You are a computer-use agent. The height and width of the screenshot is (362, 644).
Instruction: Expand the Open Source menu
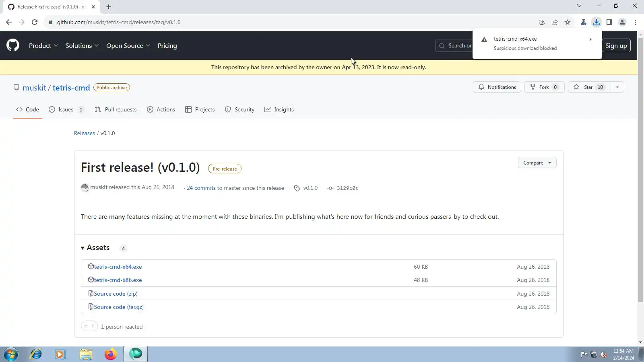pos(128,45)
